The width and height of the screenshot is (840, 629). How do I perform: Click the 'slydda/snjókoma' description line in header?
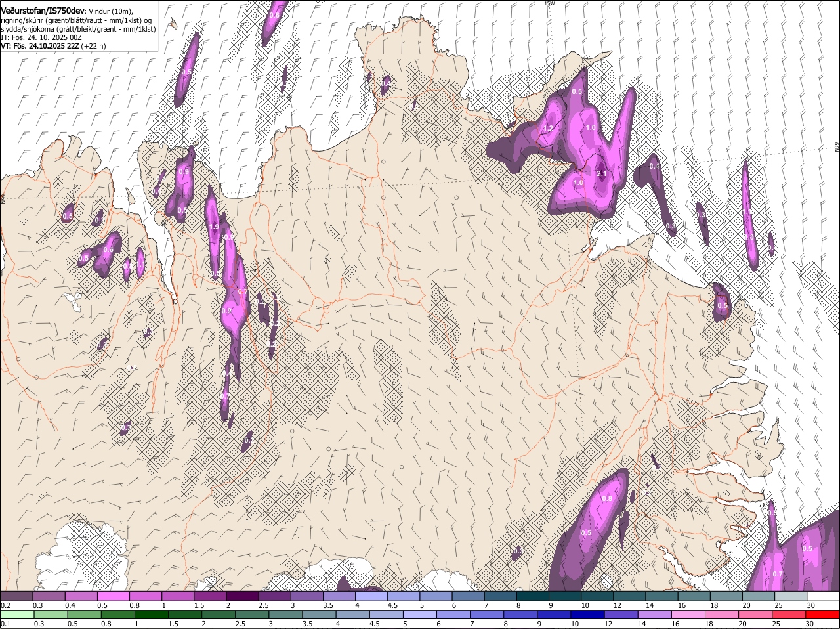[78, 29]
